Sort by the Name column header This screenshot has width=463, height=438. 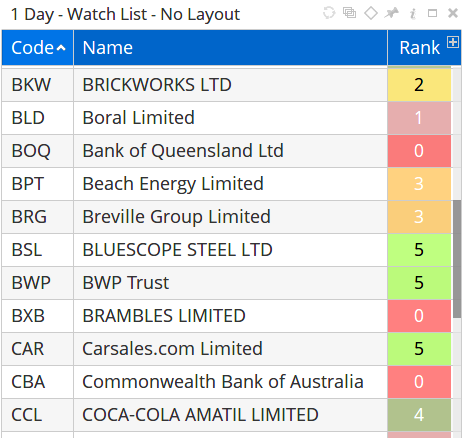click(x=230, y=48)
